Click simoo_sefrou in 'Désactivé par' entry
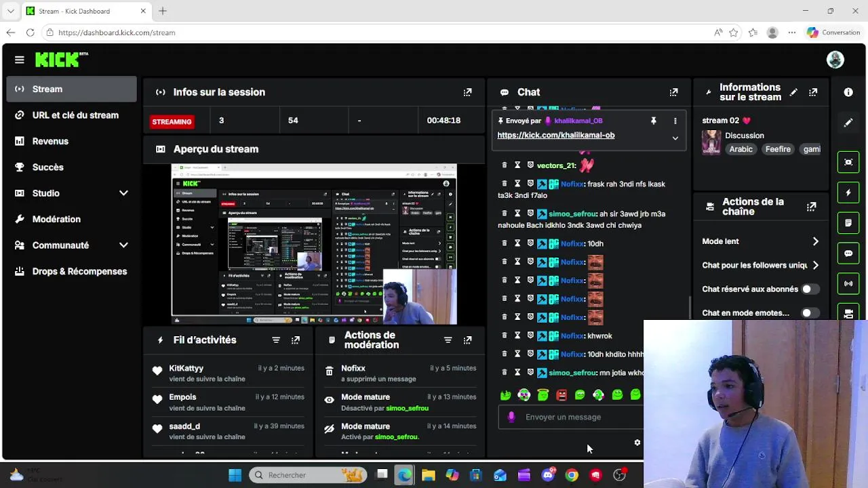 coord(408,408)
